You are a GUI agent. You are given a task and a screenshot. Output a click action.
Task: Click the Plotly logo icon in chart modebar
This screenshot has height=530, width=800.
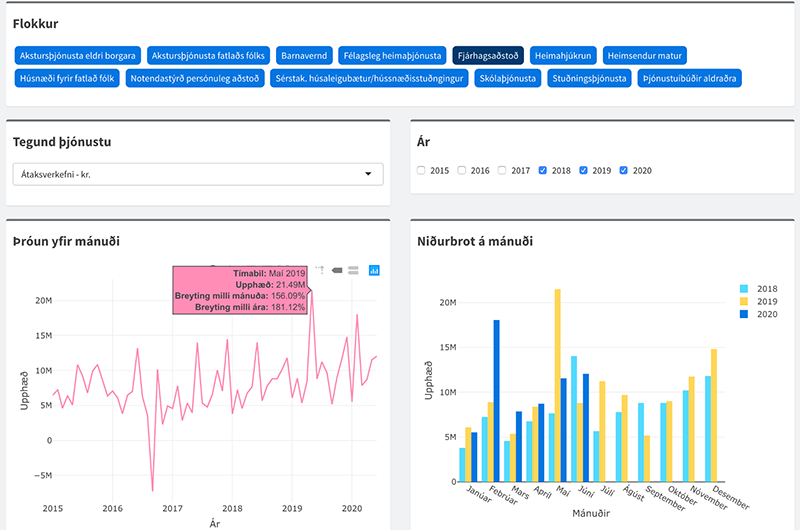[374, 270]
